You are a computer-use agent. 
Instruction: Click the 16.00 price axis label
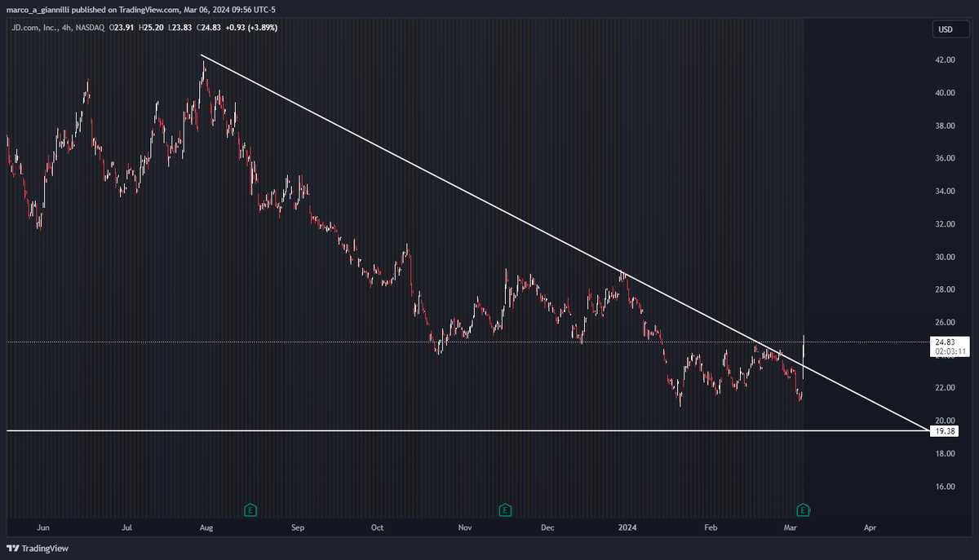946,487
